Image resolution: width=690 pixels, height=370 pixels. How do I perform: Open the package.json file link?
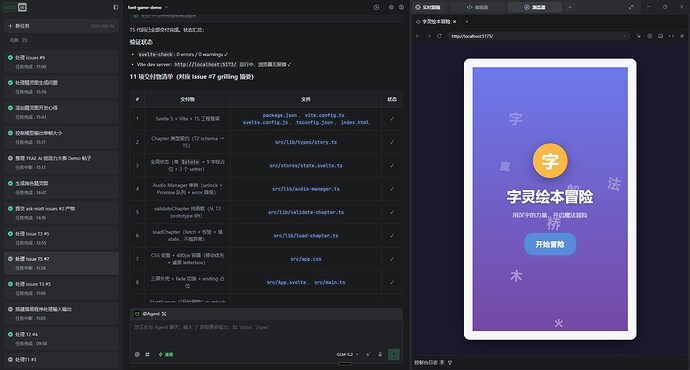coord(280,115)
